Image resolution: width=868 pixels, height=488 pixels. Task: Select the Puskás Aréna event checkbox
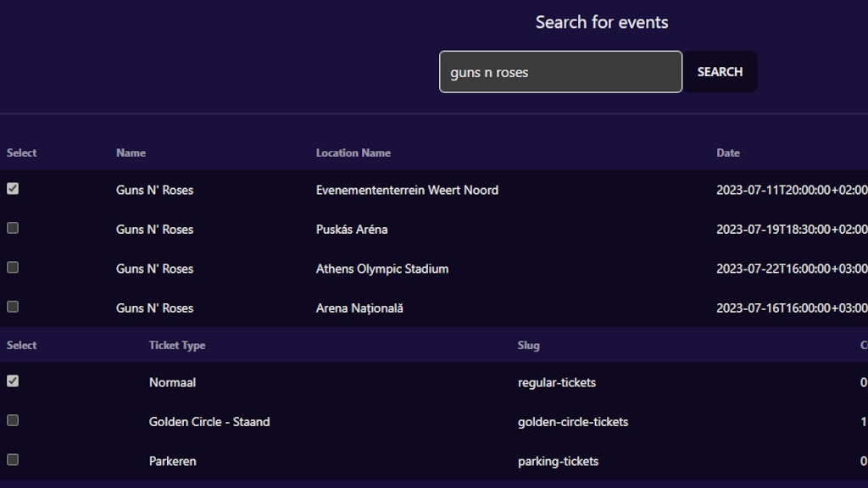pos(13,228)
